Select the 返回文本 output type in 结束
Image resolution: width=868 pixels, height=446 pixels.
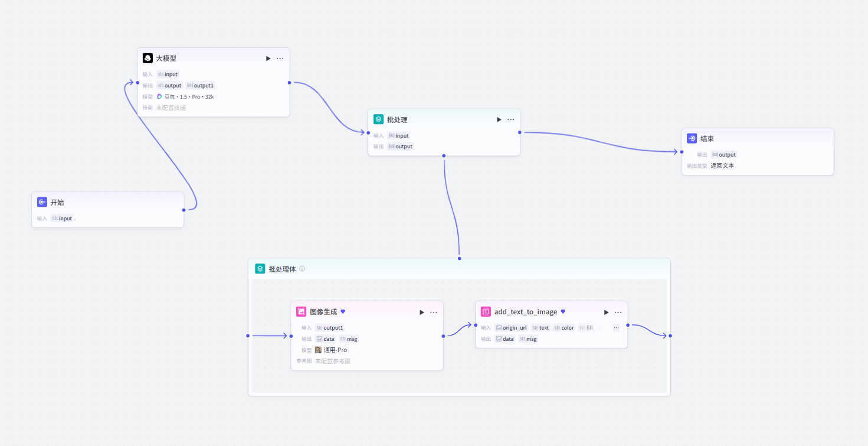(722, 165)
